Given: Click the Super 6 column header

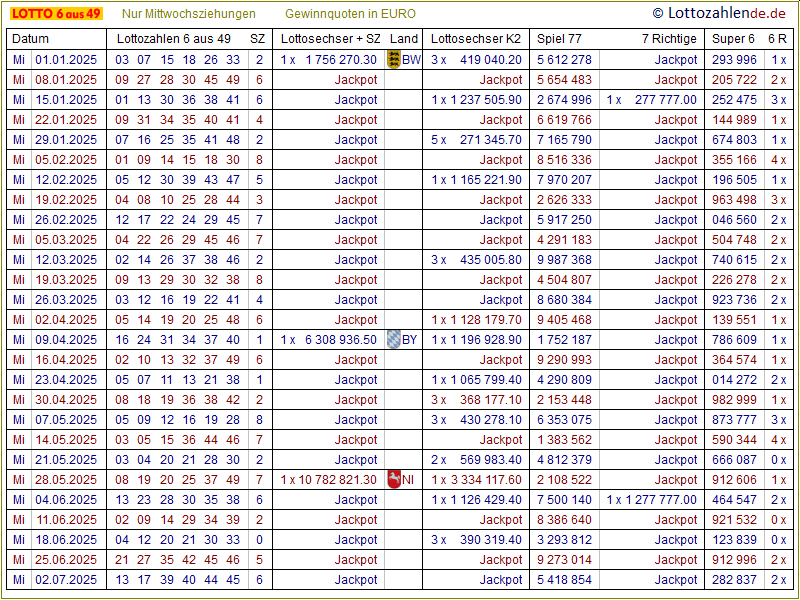Looking at the screenshot, I should [x=733, y=39].
